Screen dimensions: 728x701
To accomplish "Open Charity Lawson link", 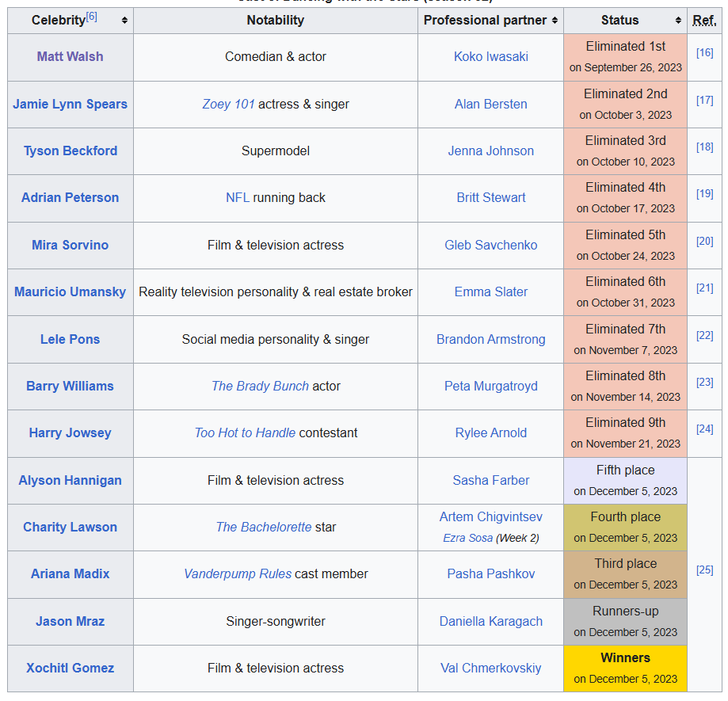I will tap(71, 528).
